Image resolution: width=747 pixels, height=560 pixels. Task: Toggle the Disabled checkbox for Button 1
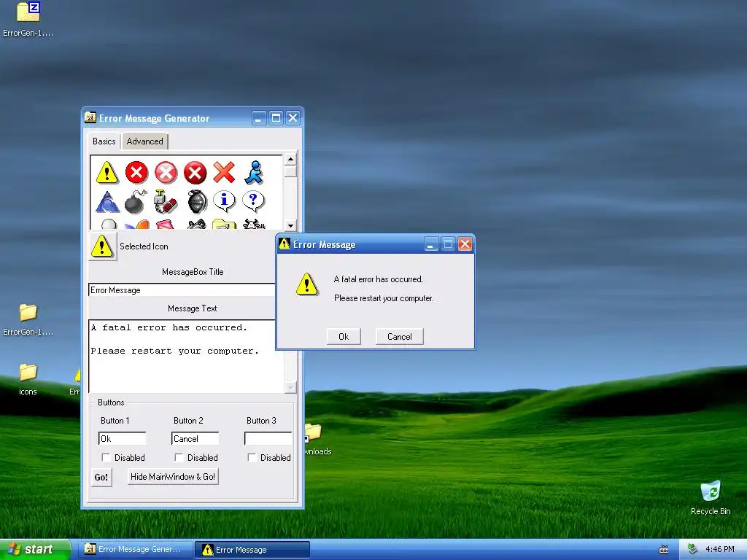(106, 458)
